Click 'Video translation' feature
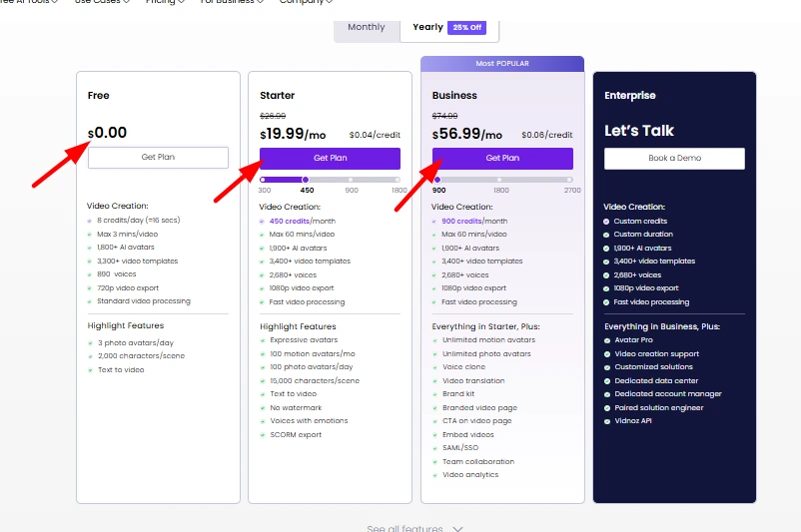This screenshot has width=801, height=532. point(473,381)
